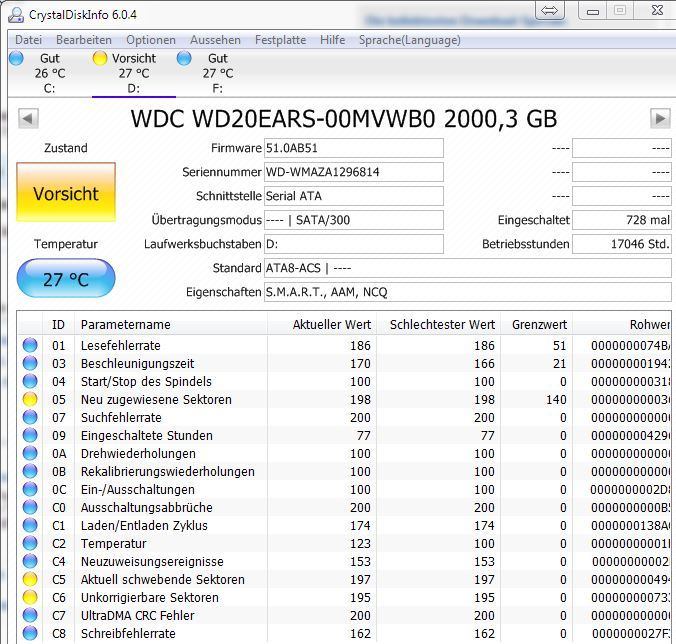Click blue status icon of Suchfehlerrate row
This screenshot has height=644, width=676.
[30, 417]
